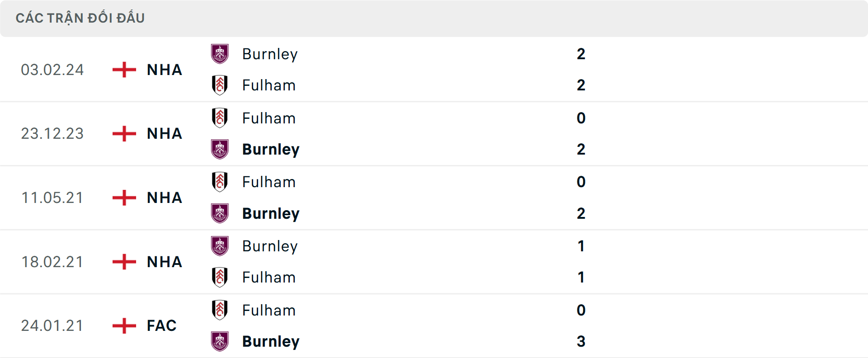868x358 pixels.
Task: Click the CÁC TRẬN ĐỐI ĐẤU section header
Action: [80, 18]
